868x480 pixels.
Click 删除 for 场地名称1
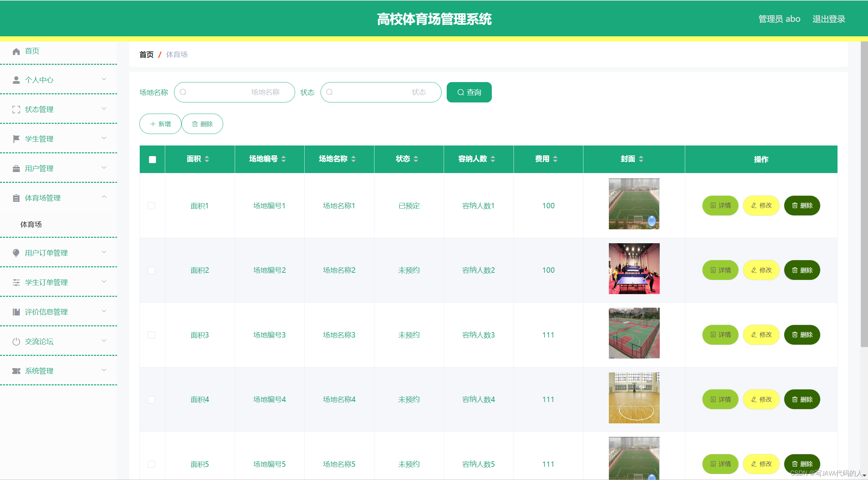click(x=802, y=206)
